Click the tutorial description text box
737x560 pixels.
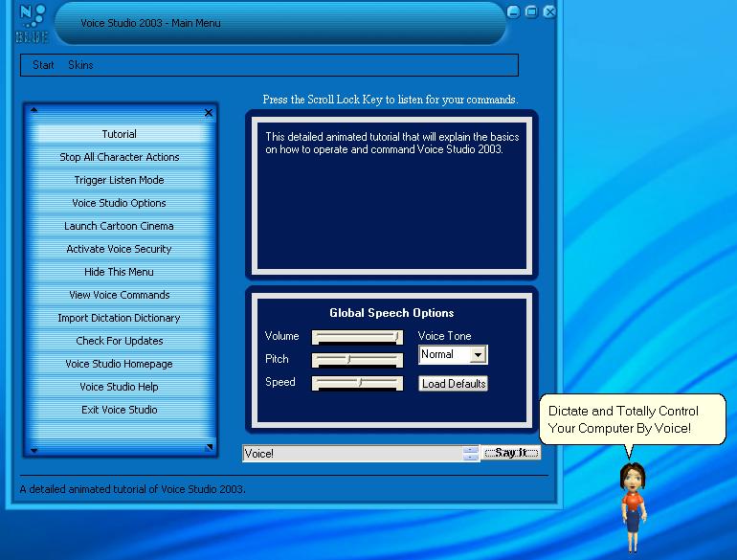(392, 195)
